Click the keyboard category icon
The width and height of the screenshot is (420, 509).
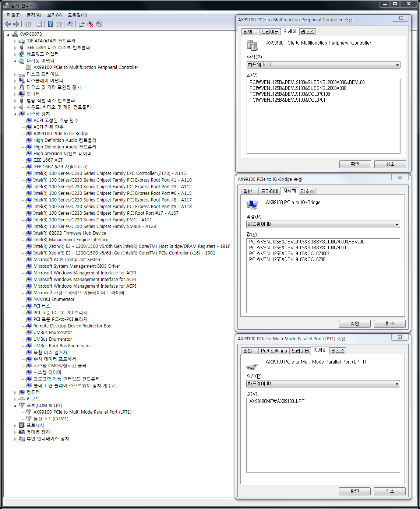(x=22, y=399)
